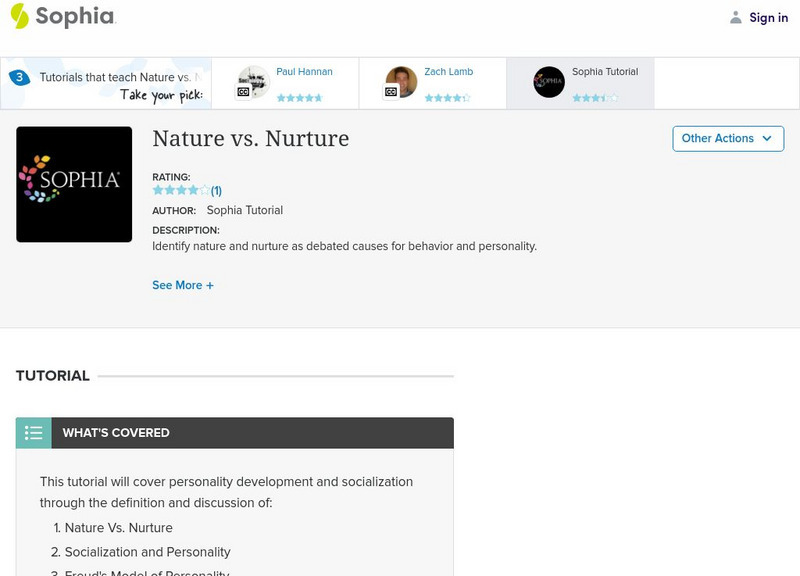Screen dimensions: 800x576
Task: Click the blue tutorial count badge showing 3
Action: [19, 78]
